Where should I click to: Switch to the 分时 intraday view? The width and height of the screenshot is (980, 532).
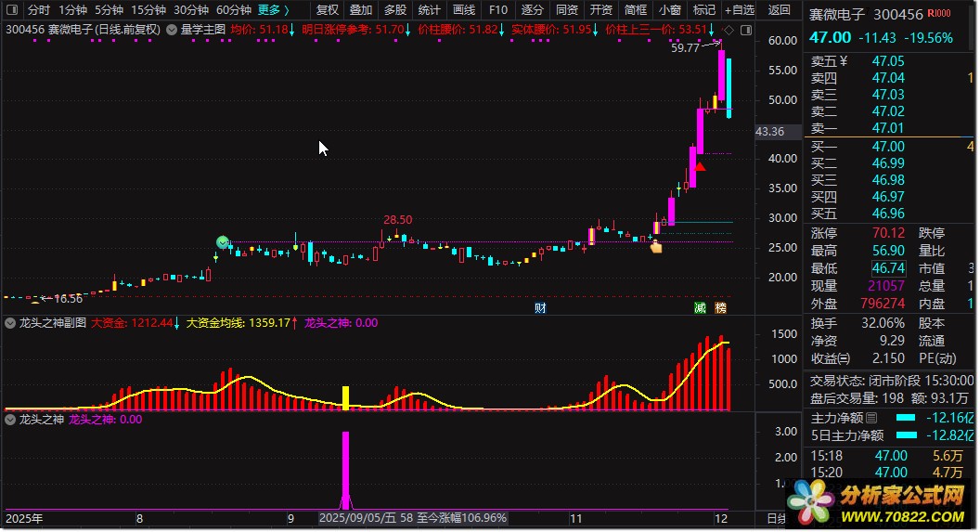coord(39,10)
